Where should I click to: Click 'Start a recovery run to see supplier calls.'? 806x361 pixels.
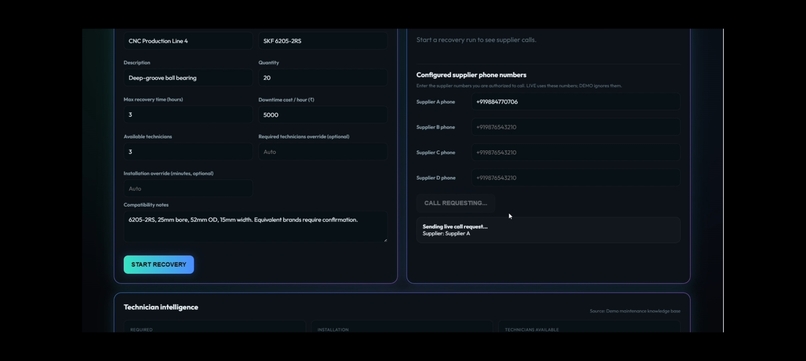pos(476,40)
